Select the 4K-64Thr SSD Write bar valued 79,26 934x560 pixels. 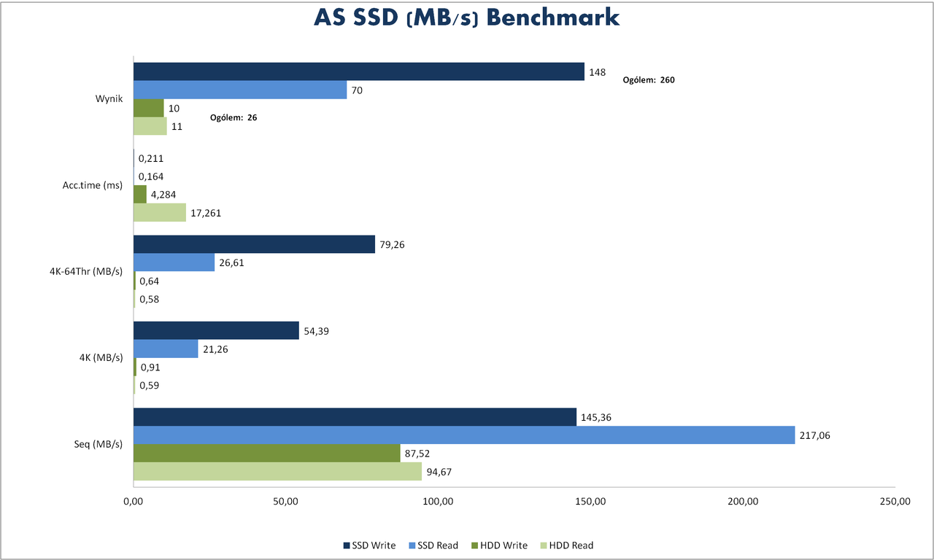tap(254, 244)
